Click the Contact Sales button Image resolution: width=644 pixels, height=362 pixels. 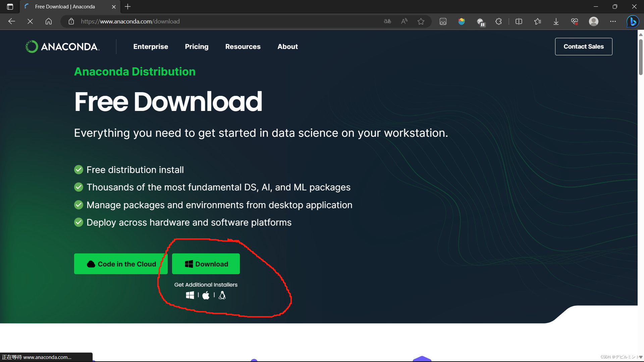point(583,46)
